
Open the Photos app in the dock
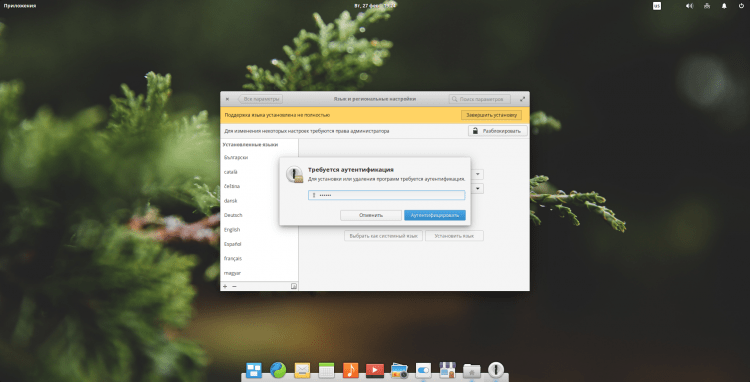[399, 371]
